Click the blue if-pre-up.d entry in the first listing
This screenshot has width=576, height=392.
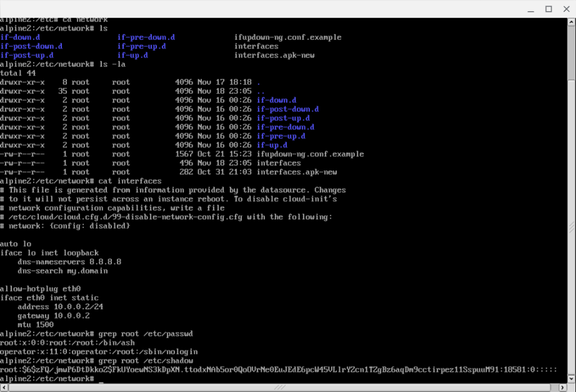coord(141,47)
